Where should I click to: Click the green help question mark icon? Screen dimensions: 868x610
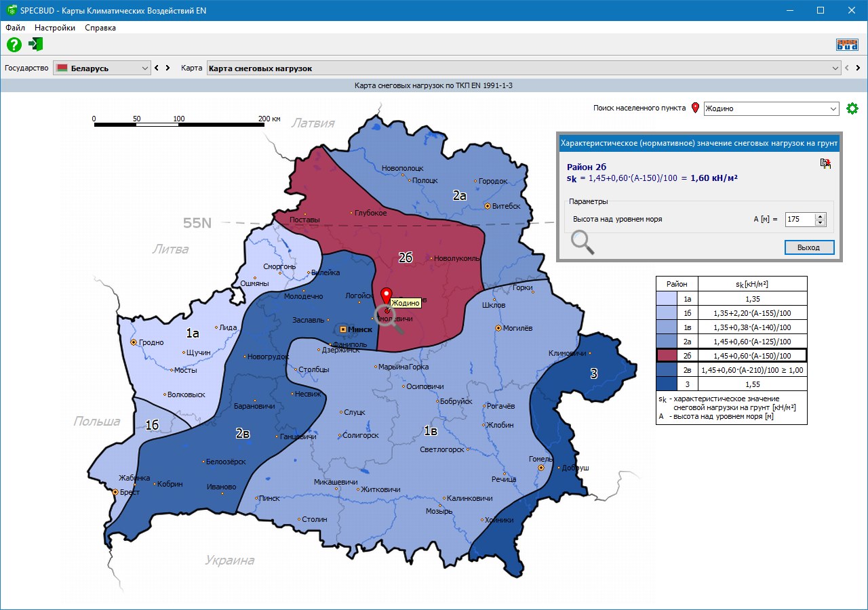coord(14,45)
